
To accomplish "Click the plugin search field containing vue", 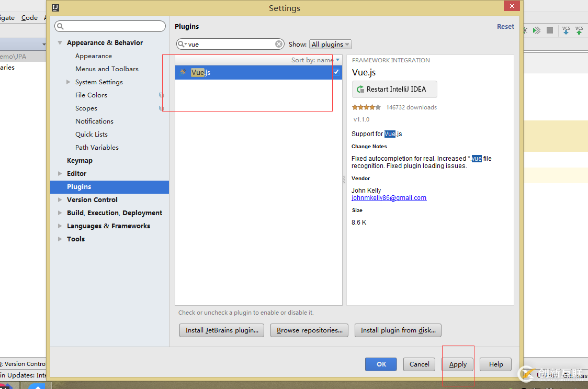I will tap(230, 44).
